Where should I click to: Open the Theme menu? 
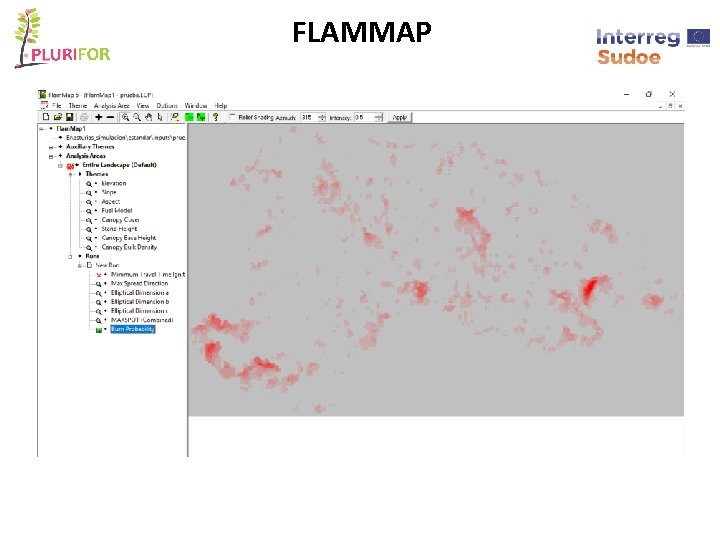78,106
